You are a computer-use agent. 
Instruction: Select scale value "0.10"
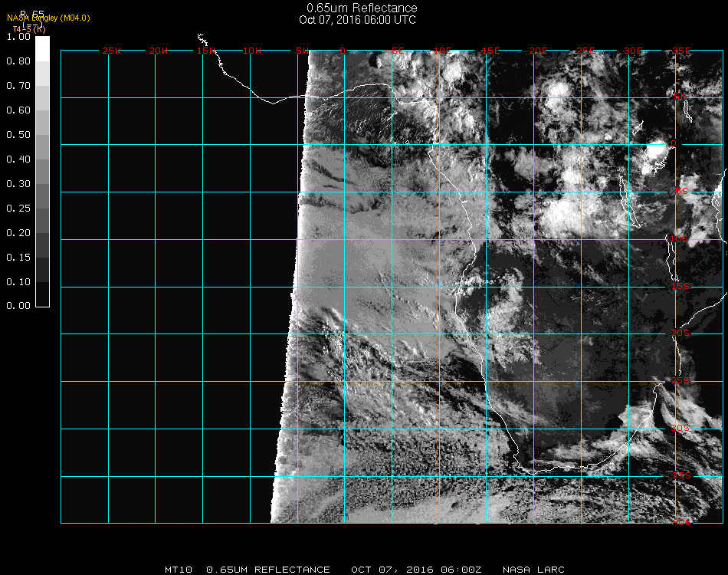tap(18, 282)
